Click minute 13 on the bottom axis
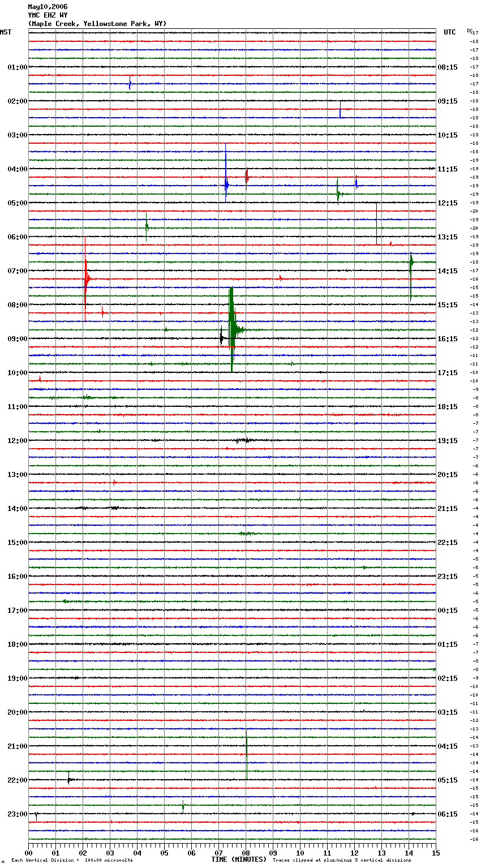Viewport: 481px width, 868px height. click(x=381, y=853)
